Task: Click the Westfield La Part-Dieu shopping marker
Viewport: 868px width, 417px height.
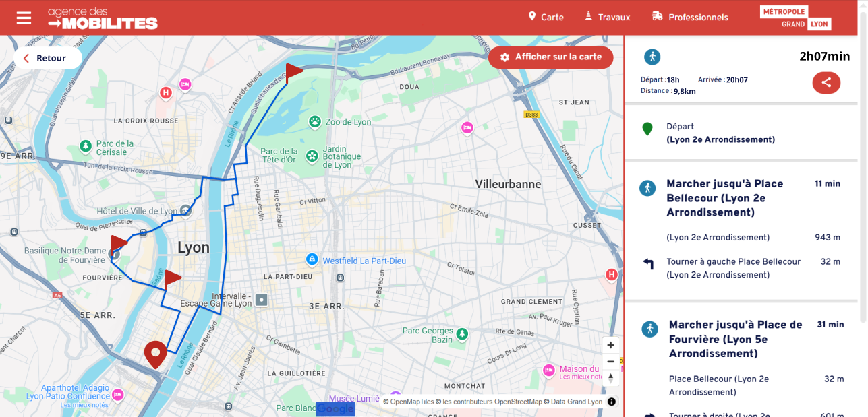Action: (x=312, y=260)
